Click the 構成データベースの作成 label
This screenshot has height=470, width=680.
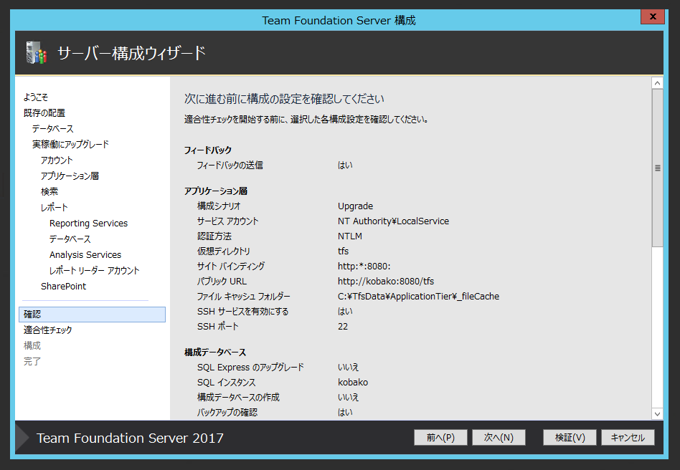(239, 397)
